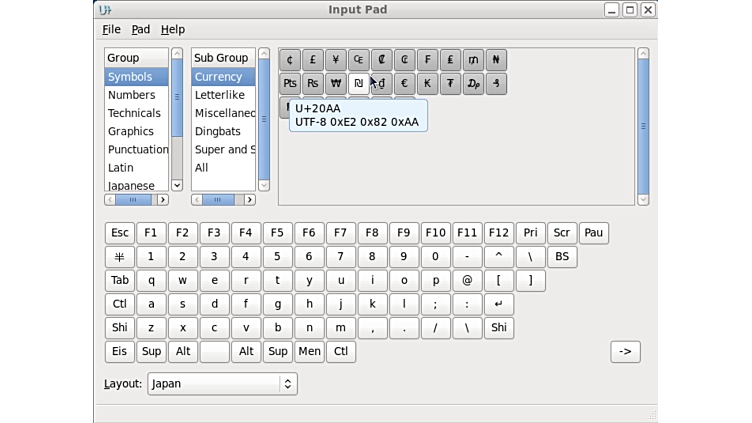
Task: Insert the Drachma currency symbol
Action: click(473, 84)
